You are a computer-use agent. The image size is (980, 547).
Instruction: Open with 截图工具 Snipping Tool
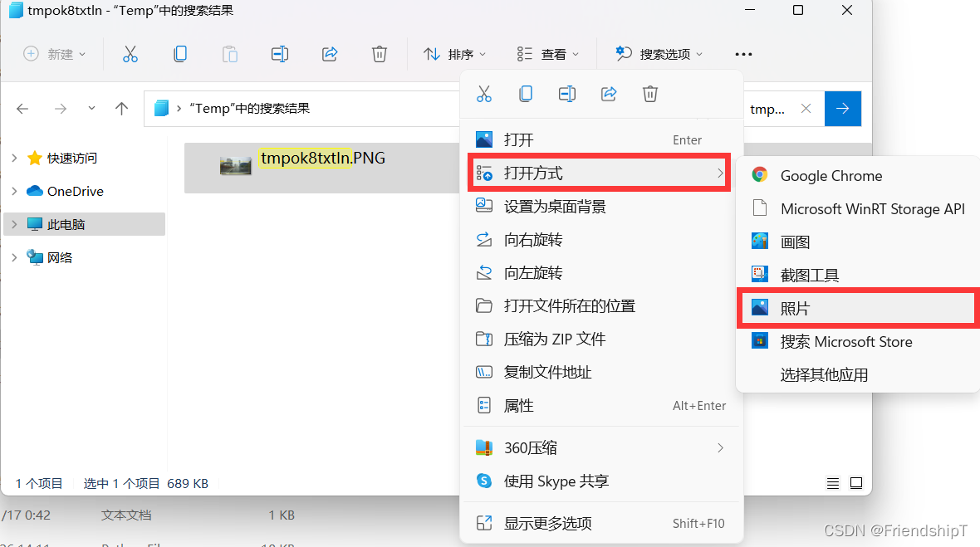859,275
